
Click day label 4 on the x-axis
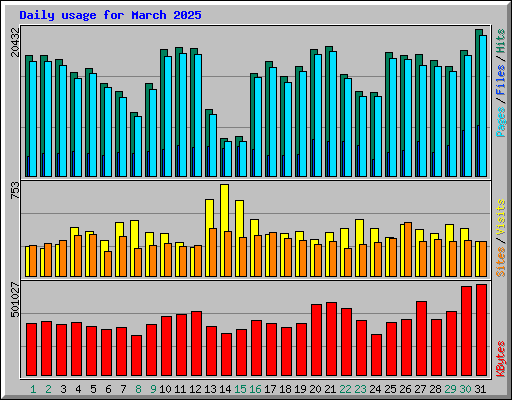pos(78,389)
